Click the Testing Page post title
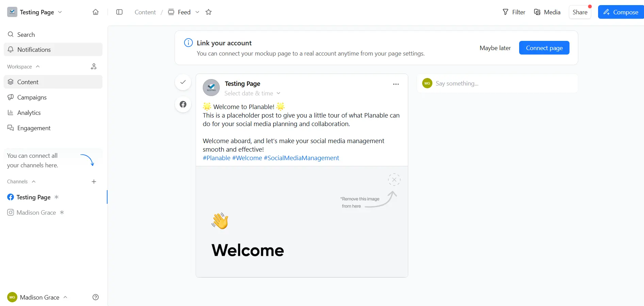 coord(243,83)
